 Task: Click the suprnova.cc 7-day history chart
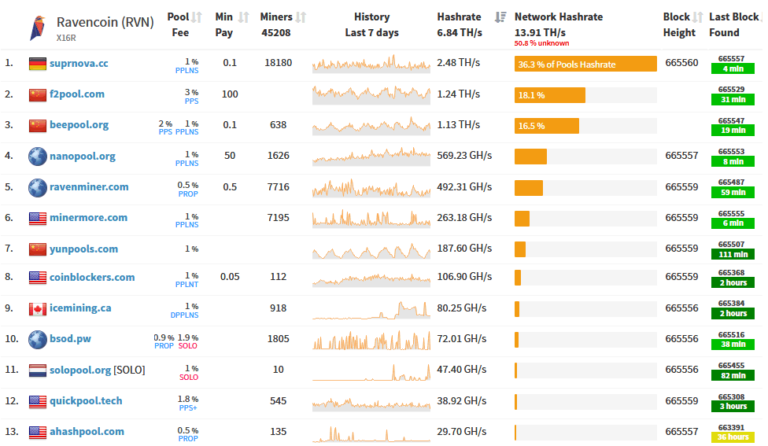371,64
